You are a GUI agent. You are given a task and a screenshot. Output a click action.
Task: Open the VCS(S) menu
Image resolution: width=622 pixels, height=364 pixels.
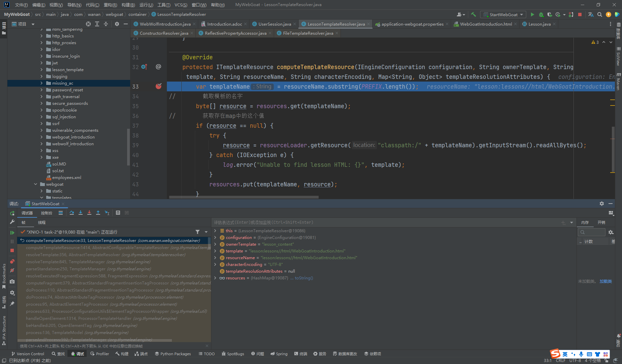(181, 5)
